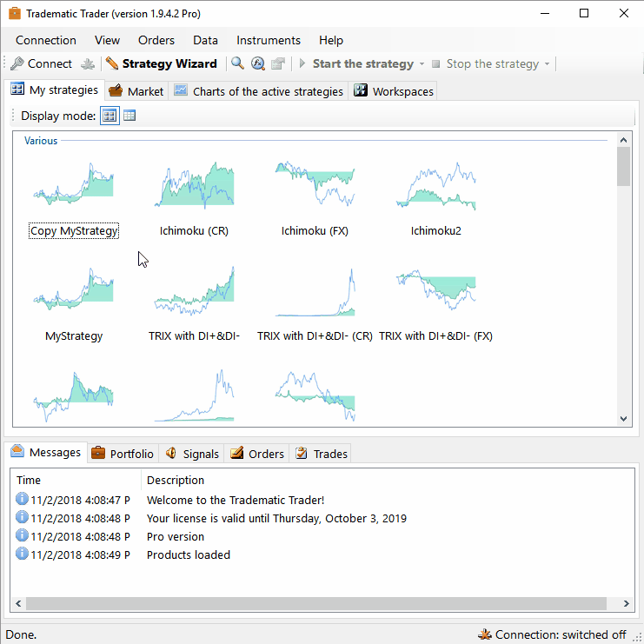Screen dimensions: 644x644
Task: Open the Orders menu
Action: click(156, 40)
